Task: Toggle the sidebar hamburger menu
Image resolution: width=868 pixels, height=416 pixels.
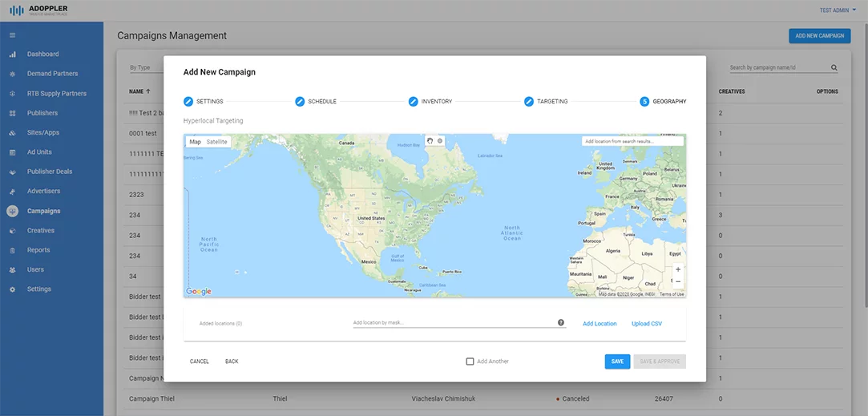Action: click(13, 35)
